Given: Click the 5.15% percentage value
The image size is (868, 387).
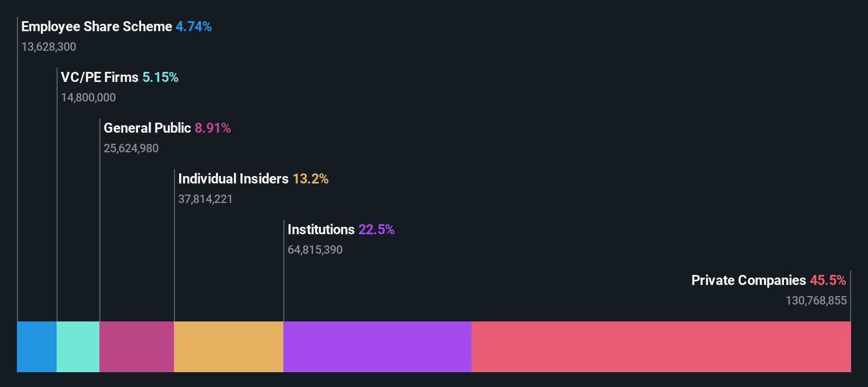Looking at the screenshot, I should pyautogui.click(x=160, y=77).
